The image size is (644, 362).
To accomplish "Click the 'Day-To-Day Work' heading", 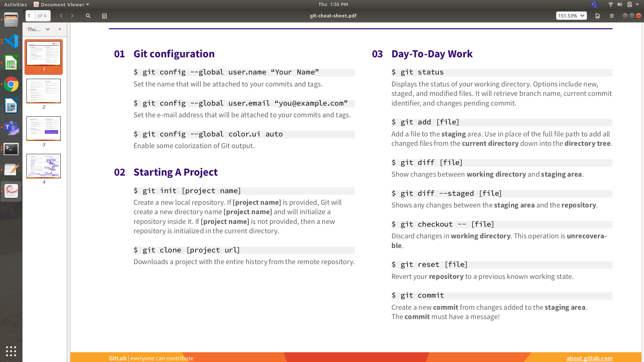I will (432, 54).
